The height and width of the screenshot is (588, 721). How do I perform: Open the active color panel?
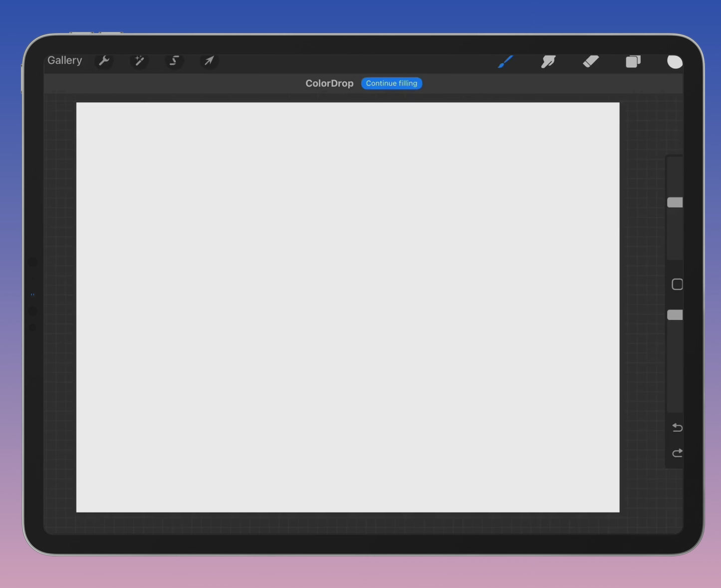675,61
